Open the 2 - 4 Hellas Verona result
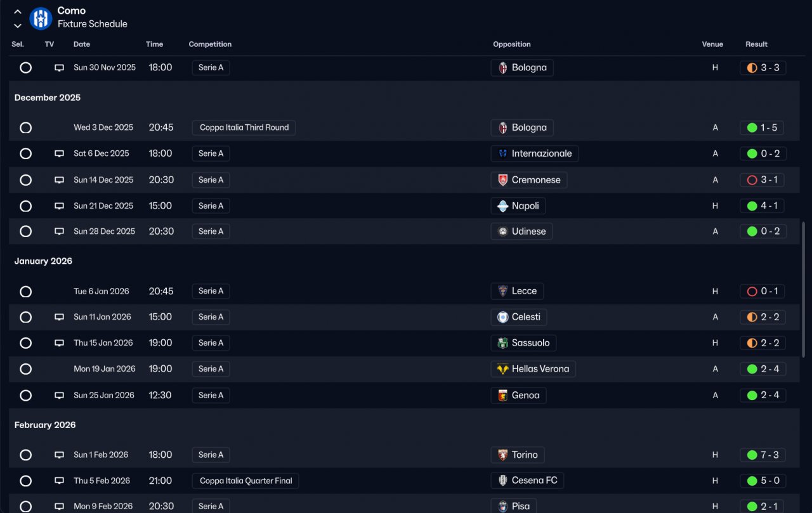 (763, 369)
